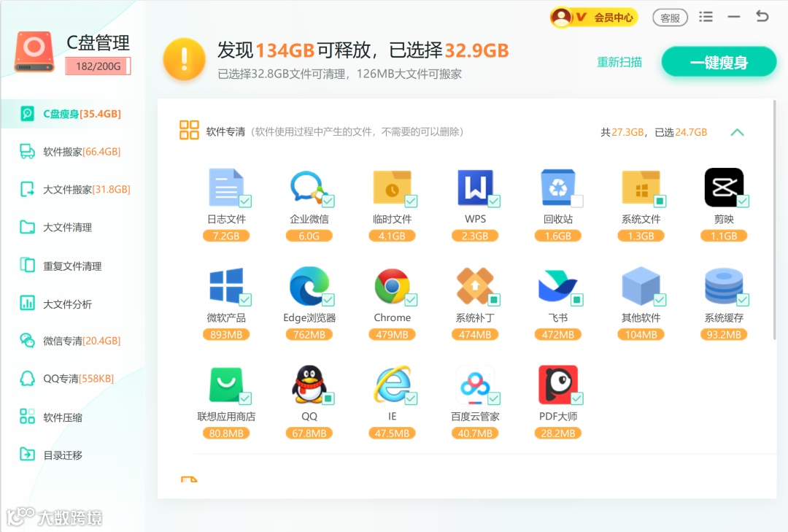This screenshot has height=532, width=788.
Task: Uncheck the 企业微信 checkbox
Action: pos(328,201)
